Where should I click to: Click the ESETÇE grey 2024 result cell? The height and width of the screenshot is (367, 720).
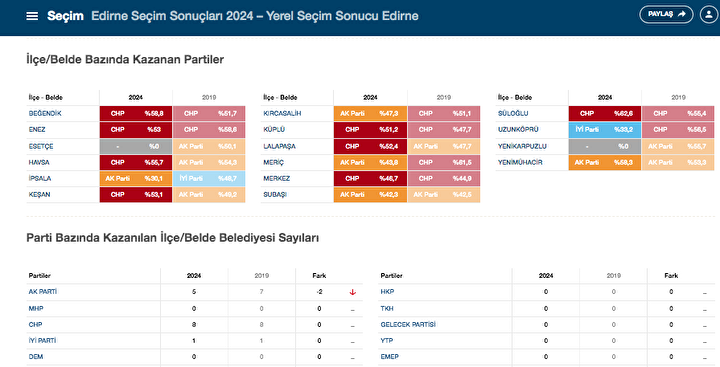(x=136, y=146)
